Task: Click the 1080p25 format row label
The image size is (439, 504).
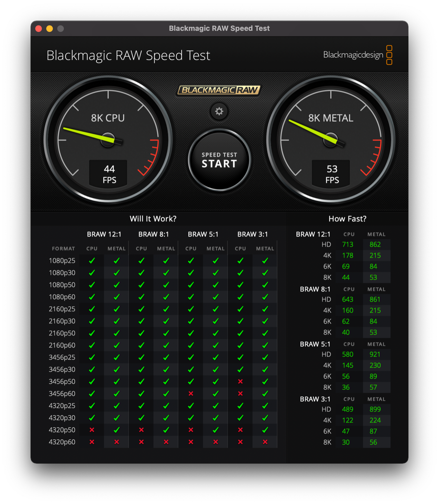Action: click(x=62, y=261)
